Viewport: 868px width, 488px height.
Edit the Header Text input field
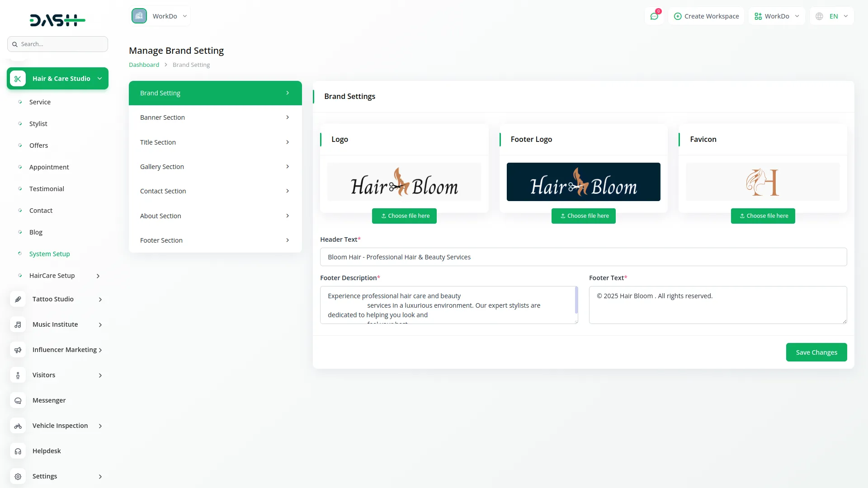tap(583, 257)
